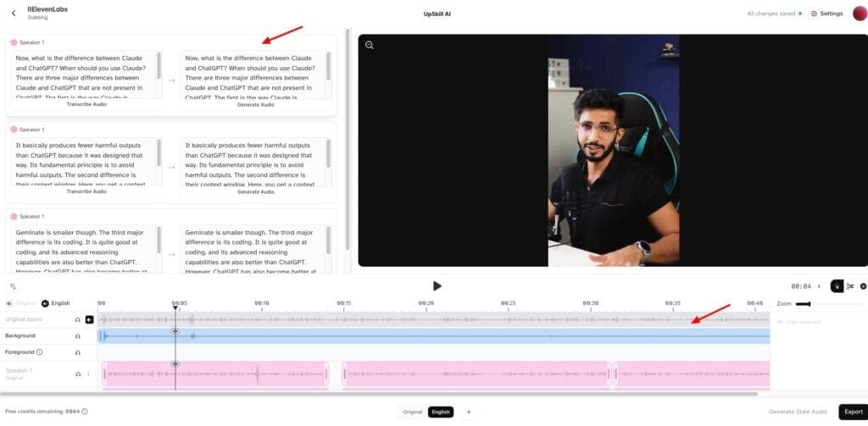
Task: Toggle the English audio track selector
Action: [x=46, y=303]
